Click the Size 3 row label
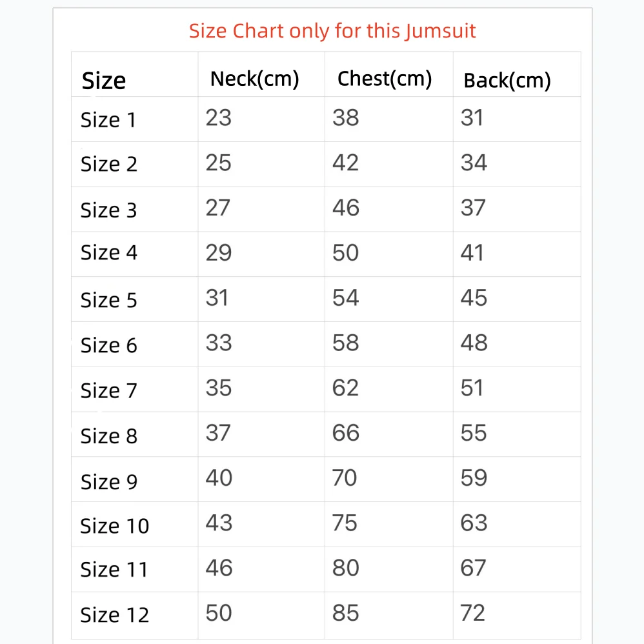Viewport: 644px width, 644px height. pyautogui.click(x=108, y=210)
